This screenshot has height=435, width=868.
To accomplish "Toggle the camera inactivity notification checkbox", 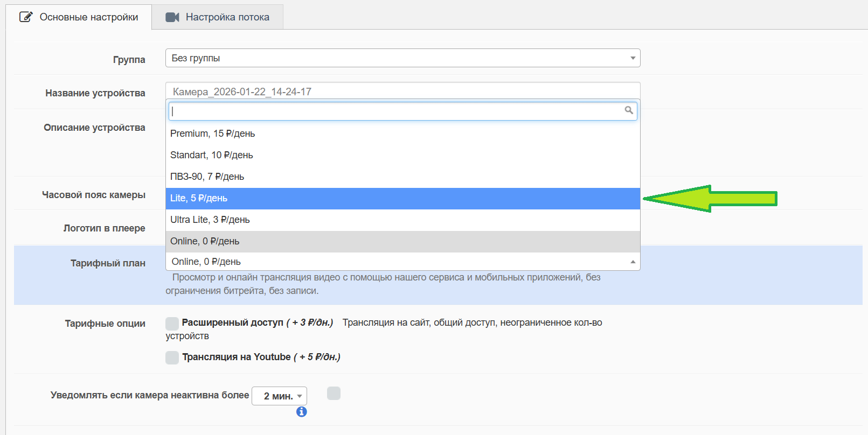I will pos(334,394).
